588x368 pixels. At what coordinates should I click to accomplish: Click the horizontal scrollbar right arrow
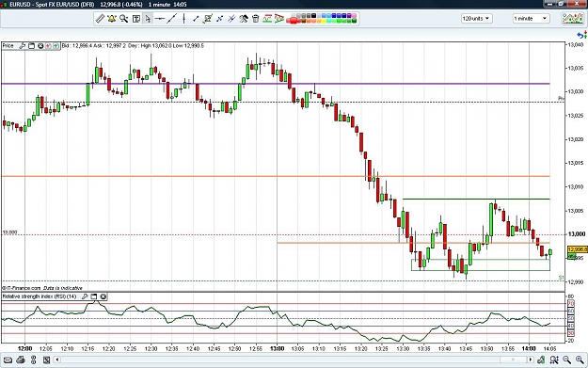[531, 360]
